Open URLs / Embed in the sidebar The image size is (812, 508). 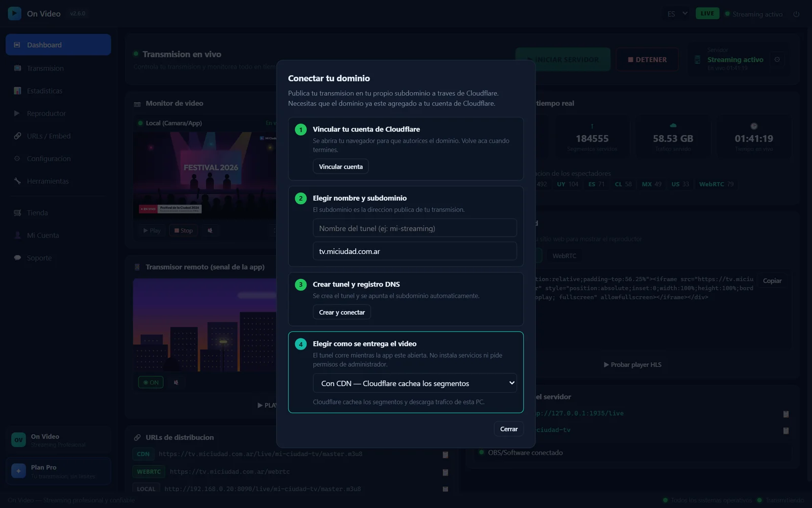coord(58,136)
